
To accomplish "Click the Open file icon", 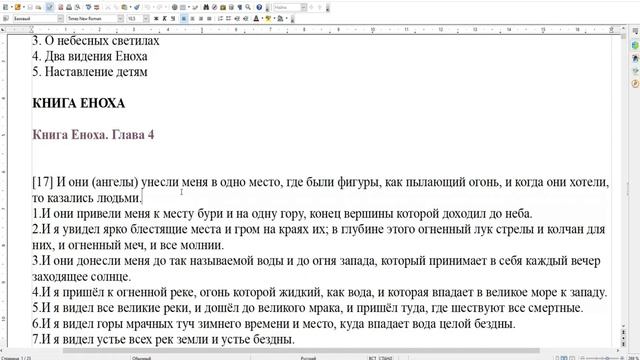I will point(17,7).
